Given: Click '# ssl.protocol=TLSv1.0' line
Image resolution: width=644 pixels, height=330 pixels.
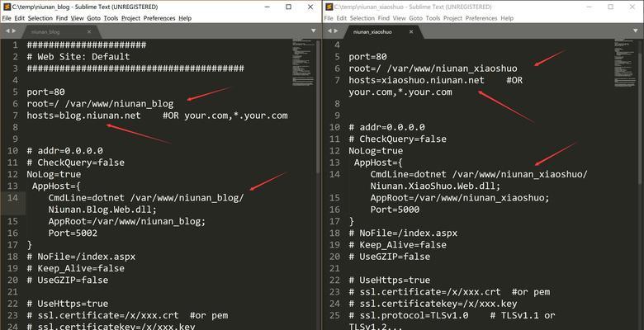Looking at the screenshot, I should point(408,315).
